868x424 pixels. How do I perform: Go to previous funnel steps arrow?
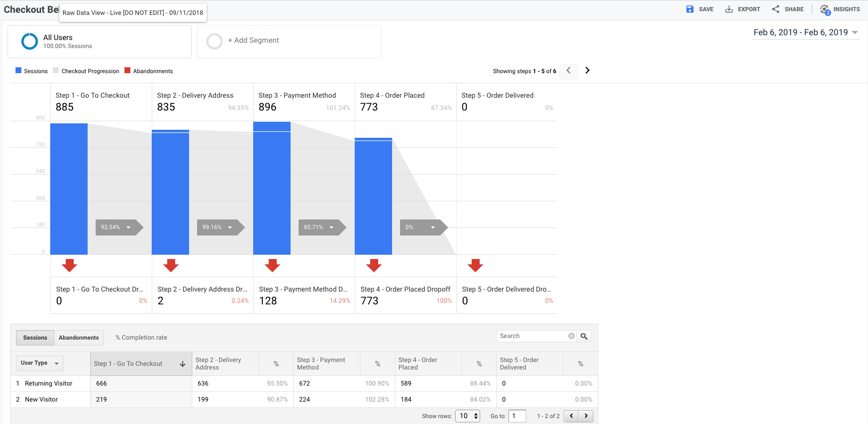568,70
